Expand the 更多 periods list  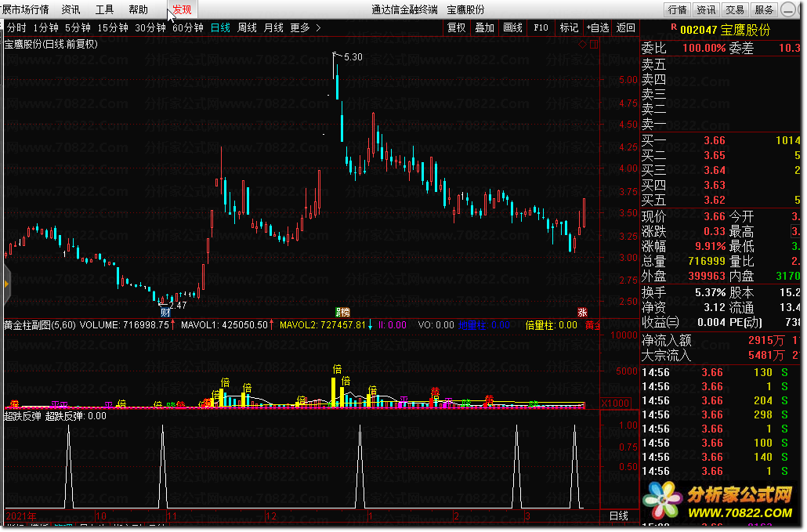tap(306, 27)
